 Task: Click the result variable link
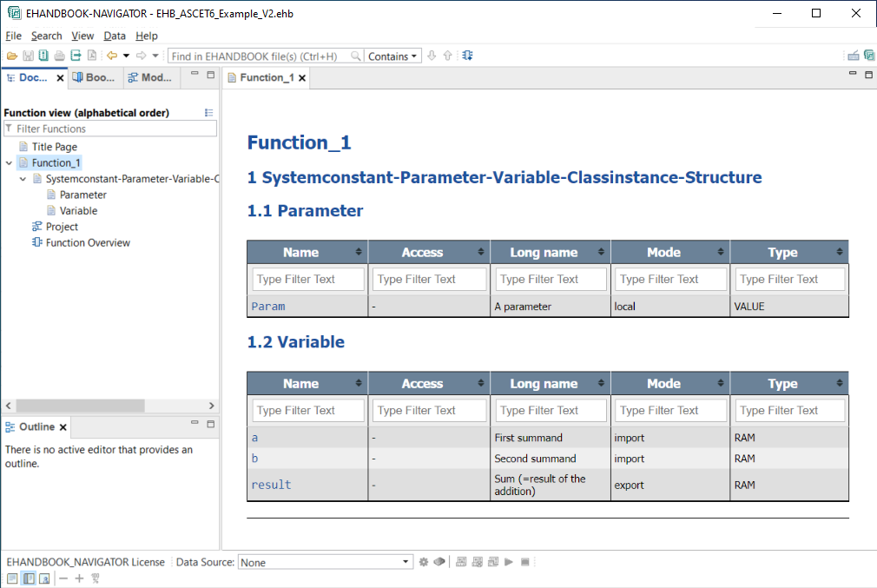tap(271, 485)
